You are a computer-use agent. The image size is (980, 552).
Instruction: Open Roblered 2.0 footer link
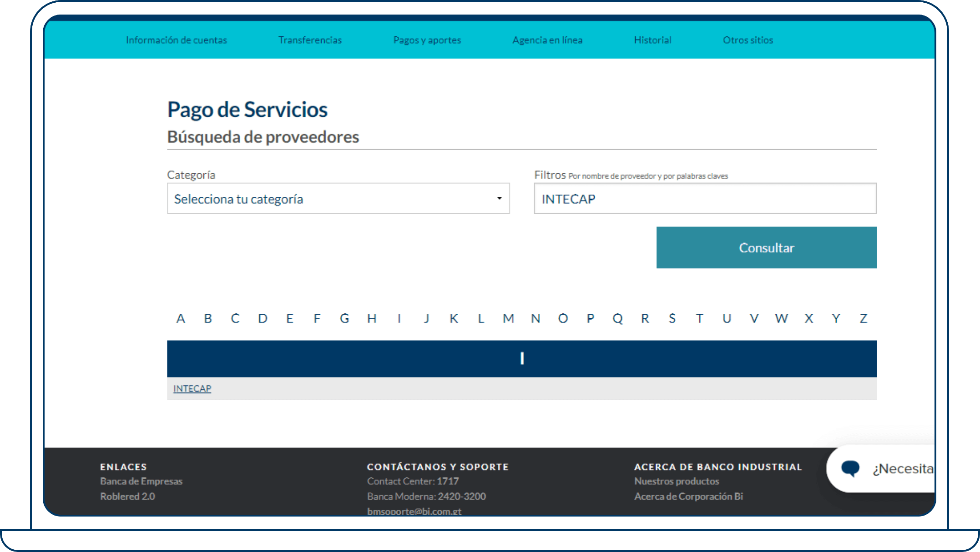127,496
